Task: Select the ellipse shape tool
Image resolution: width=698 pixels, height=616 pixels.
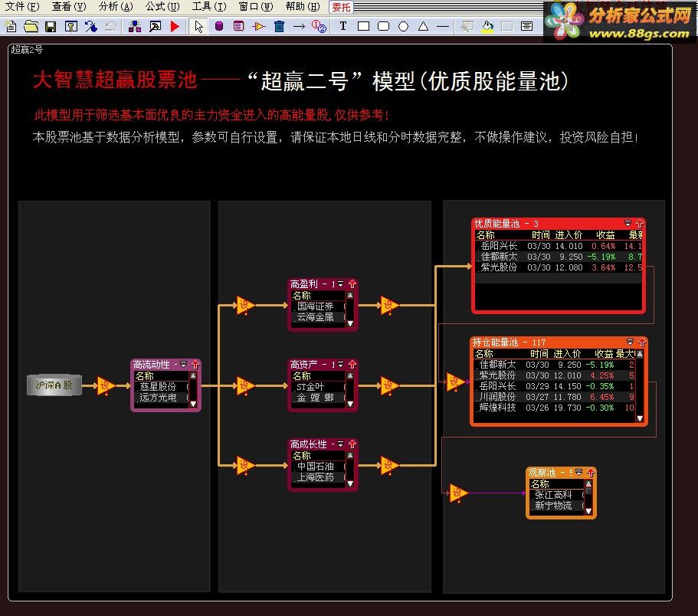Action: pyautogui.click(x=403, y=27)
